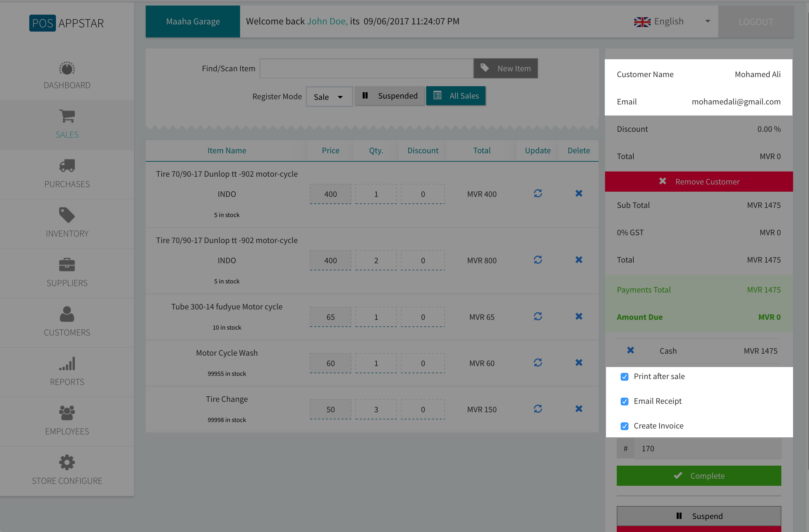Open Purchases via truck icon
Viewport: 809px width, 532px height.
point(67,166)
